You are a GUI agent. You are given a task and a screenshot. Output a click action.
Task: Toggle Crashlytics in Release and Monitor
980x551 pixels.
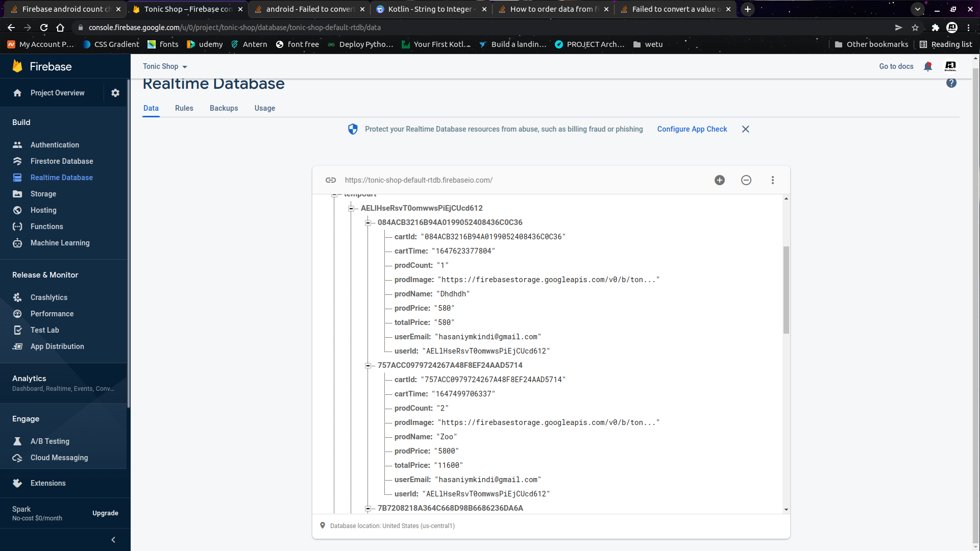48,297
